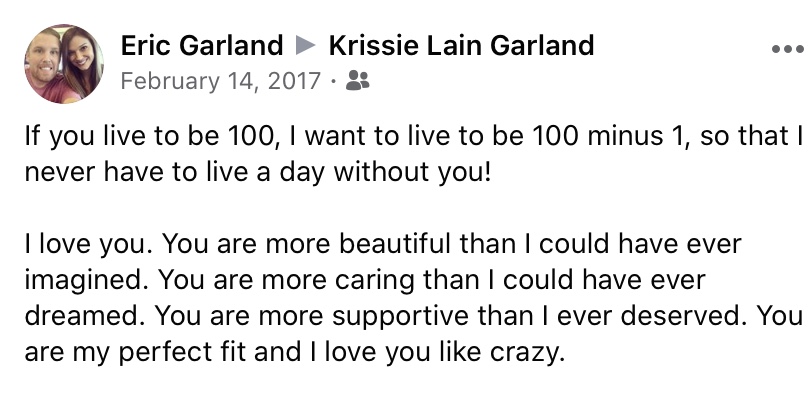Viewport: 812px width, 396px height.
Task: Click the line starting with "dreamed."
Action: point(414,316)
